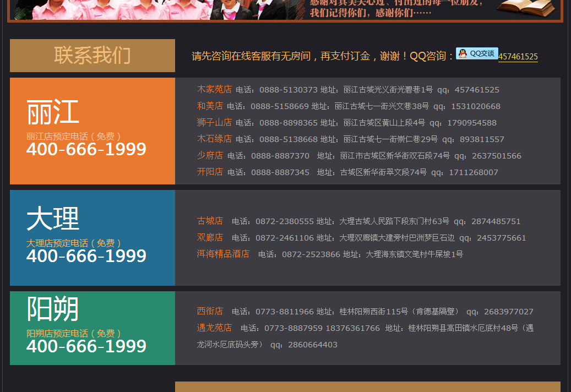The height and width of the screenshot is (392, 571).
Task: Open the 木家苑店 store link
Action: 214,89
